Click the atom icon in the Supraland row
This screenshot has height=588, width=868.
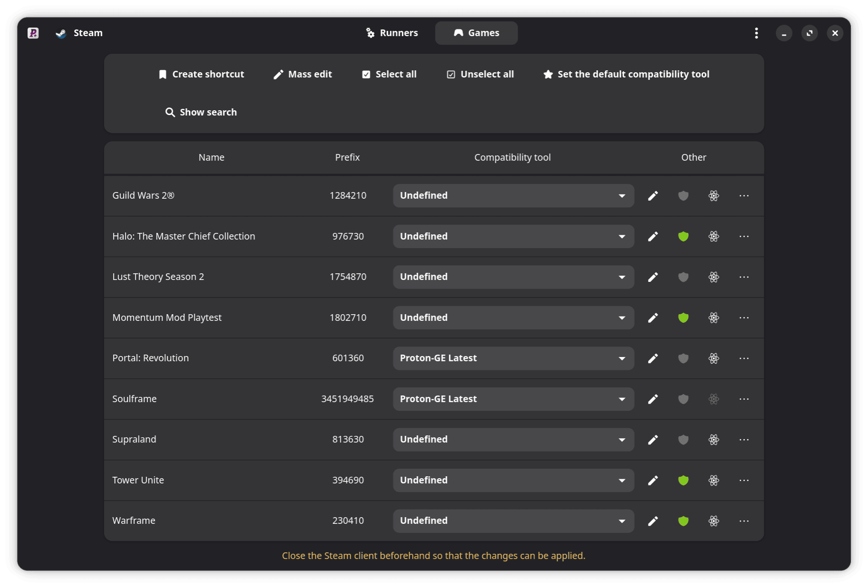(x=714, y=440)
